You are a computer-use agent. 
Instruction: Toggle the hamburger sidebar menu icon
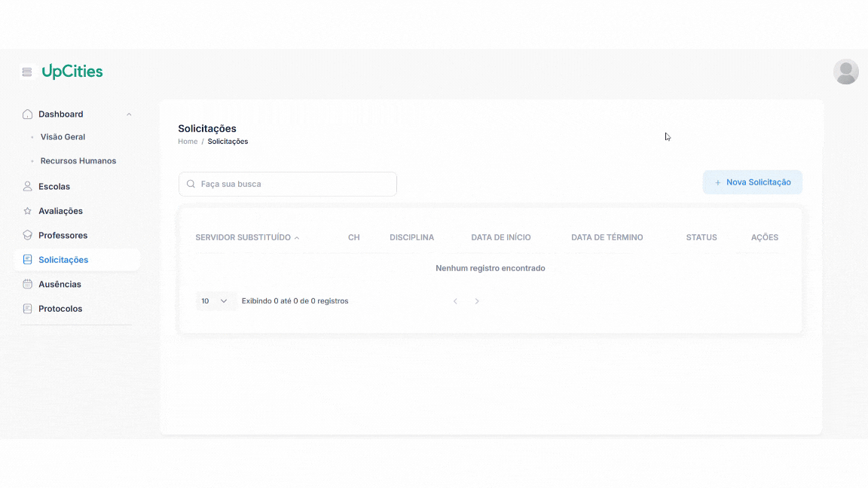(26, 72)
